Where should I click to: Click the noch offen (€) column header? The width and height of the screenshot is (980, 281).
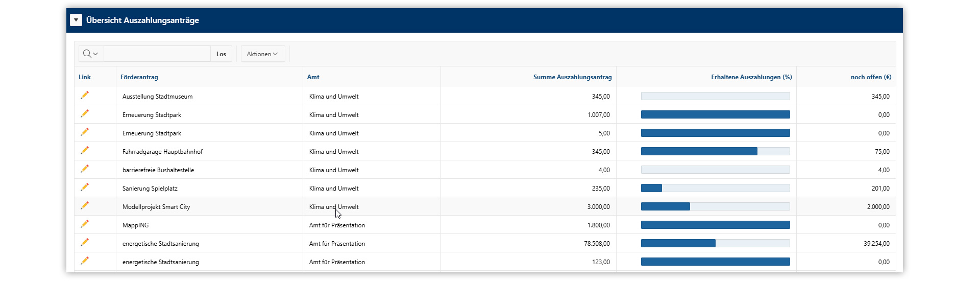pyautogui.click(x=871, y=77)
